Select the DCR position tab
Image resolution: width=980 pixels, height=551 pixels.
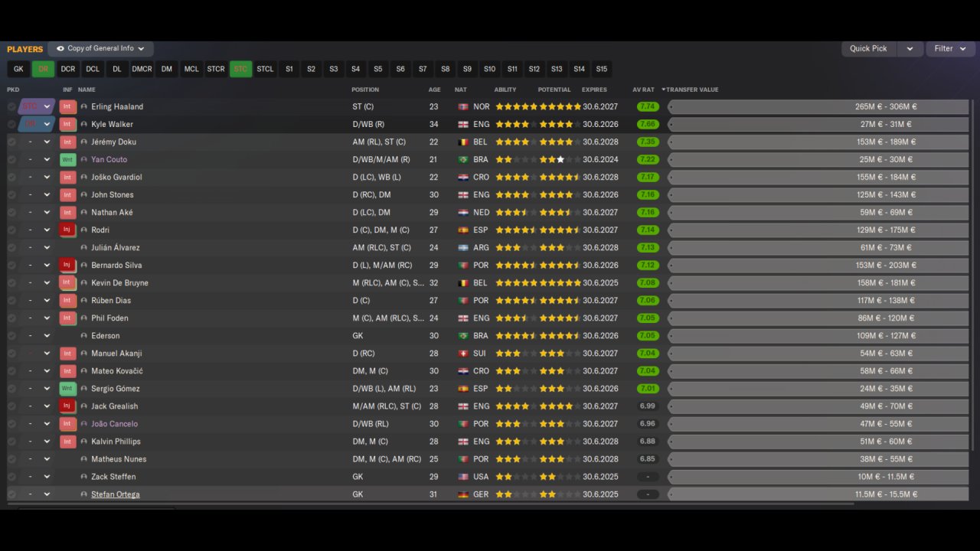click(x=68, y=69)
